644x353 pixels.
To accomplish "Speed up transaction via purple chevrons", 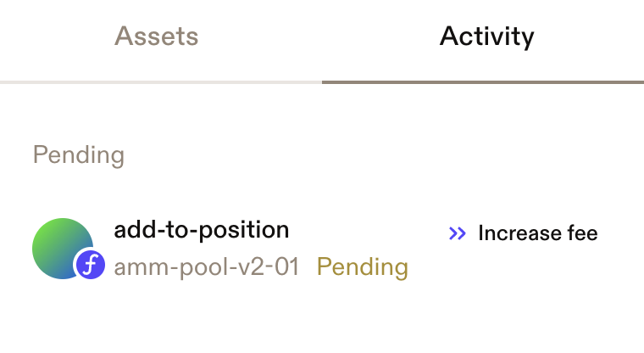I will [457, 233].
